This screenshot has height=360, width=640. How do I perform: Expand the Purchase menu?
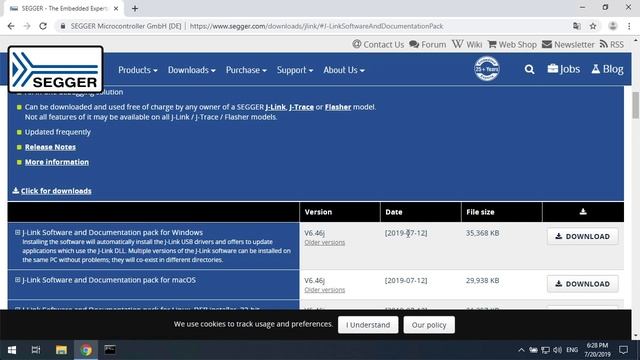click(x=246, y=70)
